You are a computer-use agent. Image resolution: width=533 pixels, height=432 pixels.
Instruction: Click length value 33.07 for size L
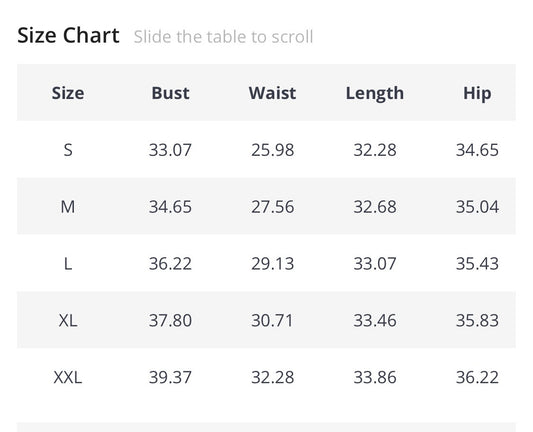coord(375,263)
